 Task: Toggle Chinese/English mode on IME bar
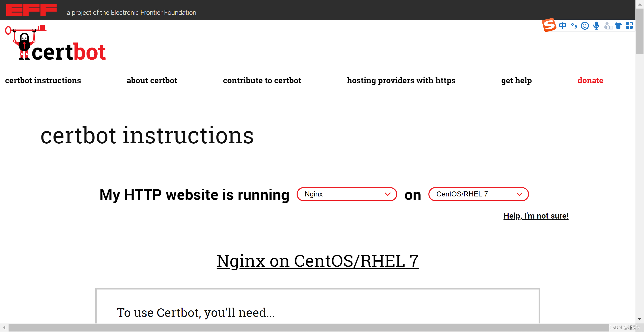point(563,25)
